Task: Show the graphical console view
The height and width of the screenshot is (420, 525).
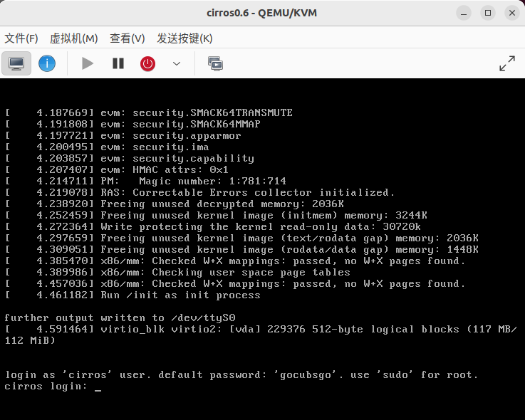Action: (x=16, y=63)
